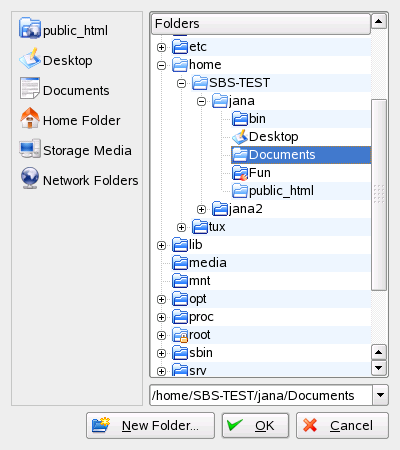
Task: Click the Network Folders label in sidebar
Action: click(x=91, y=180)
